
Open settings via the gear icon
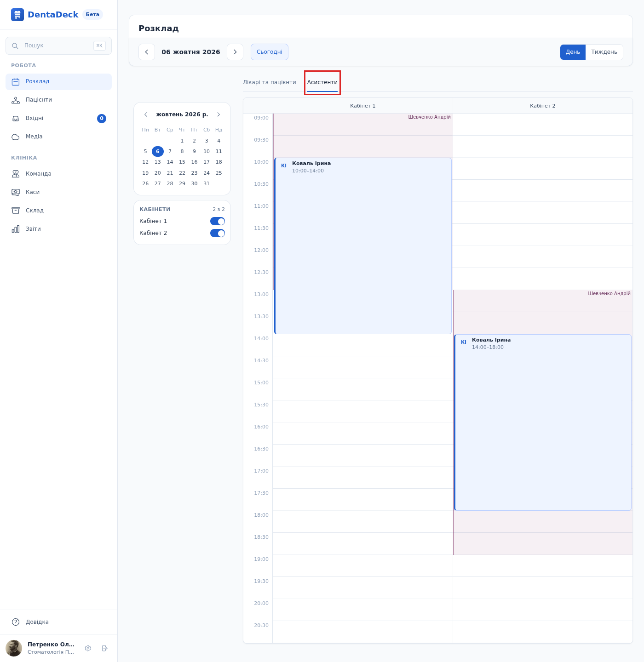(x=88, y=648)
